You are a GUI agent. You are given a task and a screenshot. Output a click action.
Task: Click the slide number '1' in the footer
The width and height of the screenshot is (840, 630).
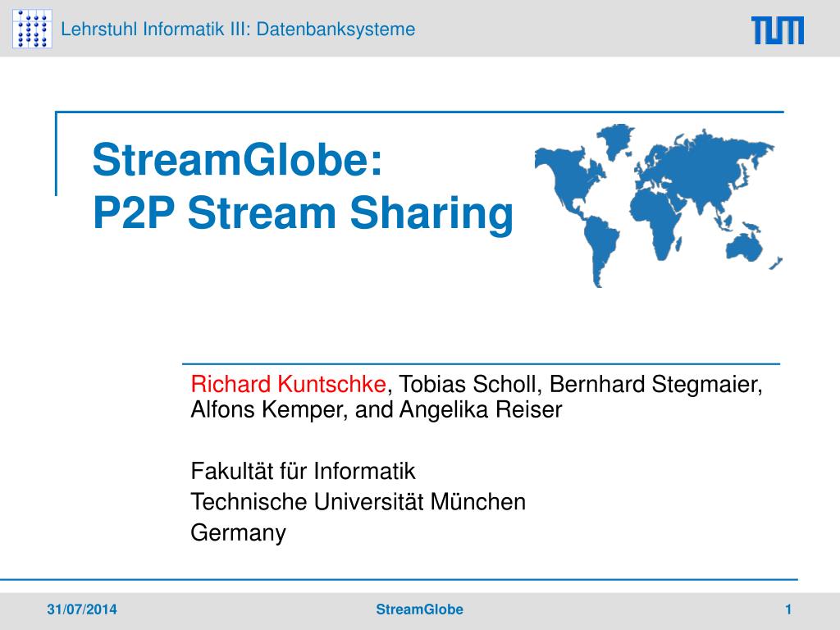788,609
